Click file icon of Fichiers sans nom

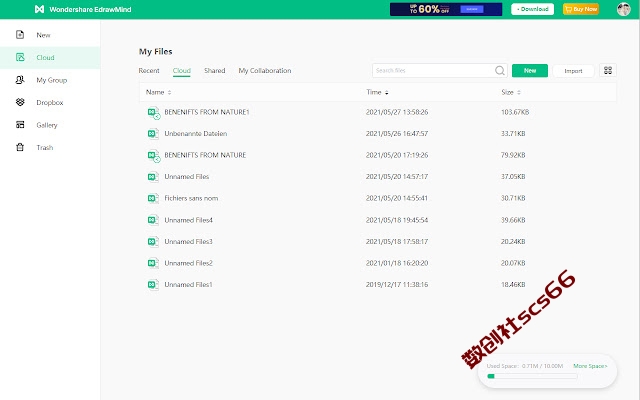[153, 198]
